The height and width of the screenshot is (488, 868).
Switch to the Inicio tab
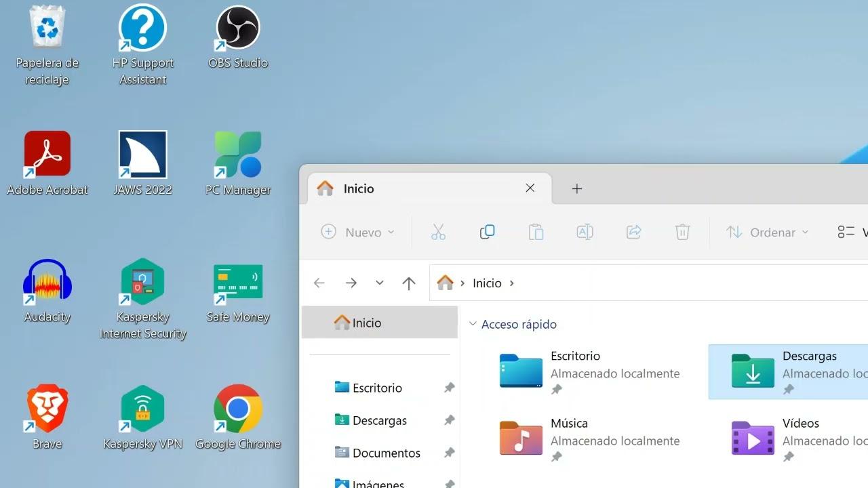(x=429, y=188)
